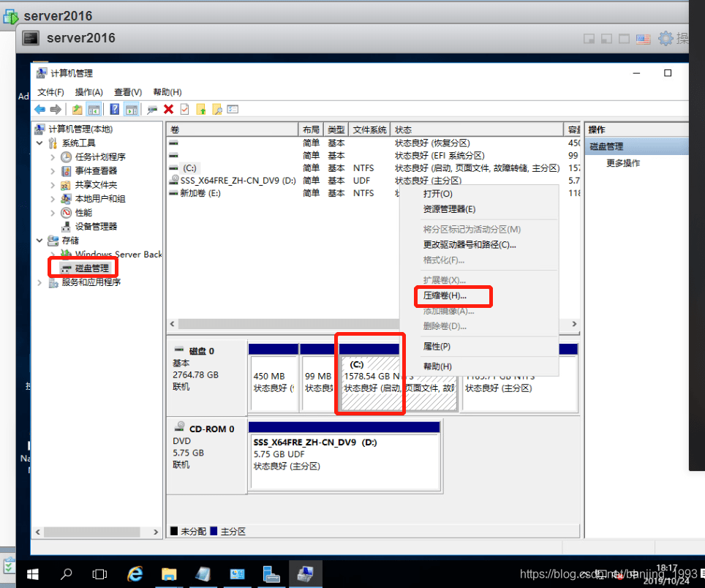Viewport: 705px width, 588px height.
Task: Select 磁盘管理 in the left tree
Action: click(91, 268)
